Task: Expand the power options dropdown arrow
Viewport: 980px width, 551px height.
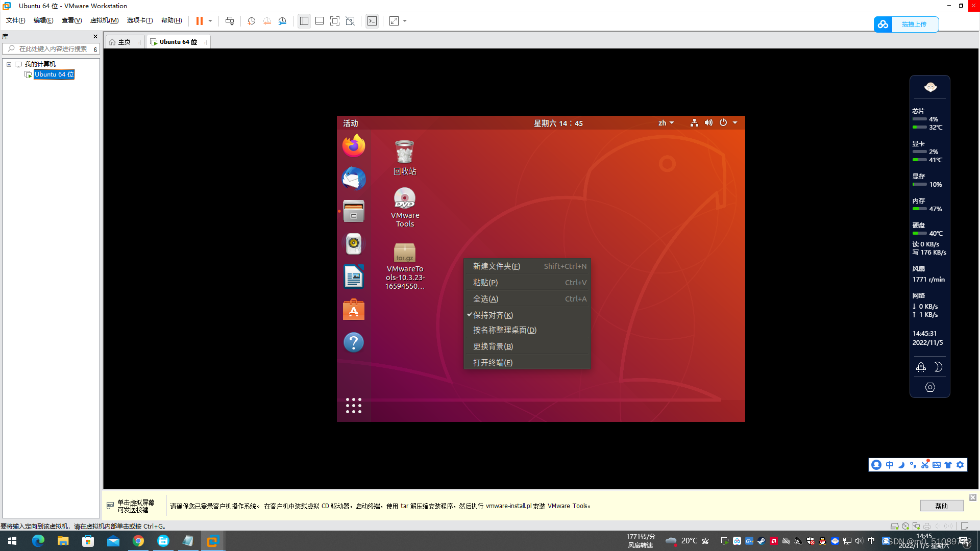Action: [x=735, y=123]
